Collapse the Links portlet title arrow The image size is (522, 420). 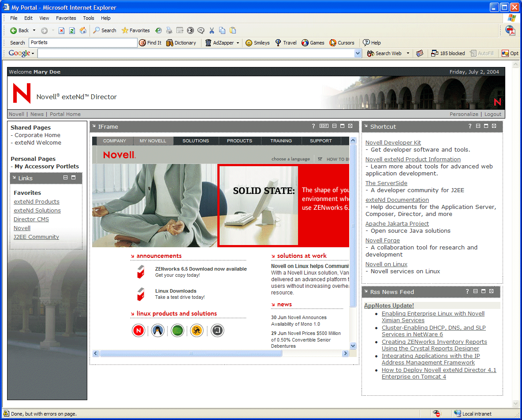[x=14, y=178]
